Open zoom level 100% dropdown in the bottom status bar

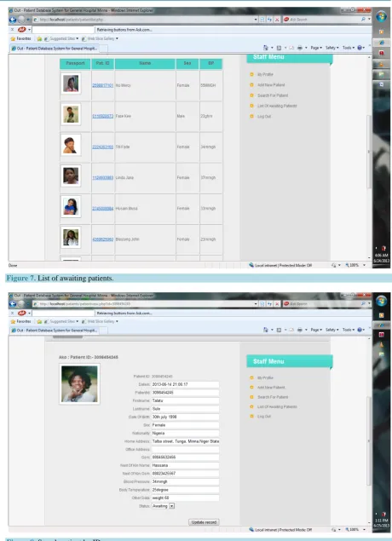364,530
